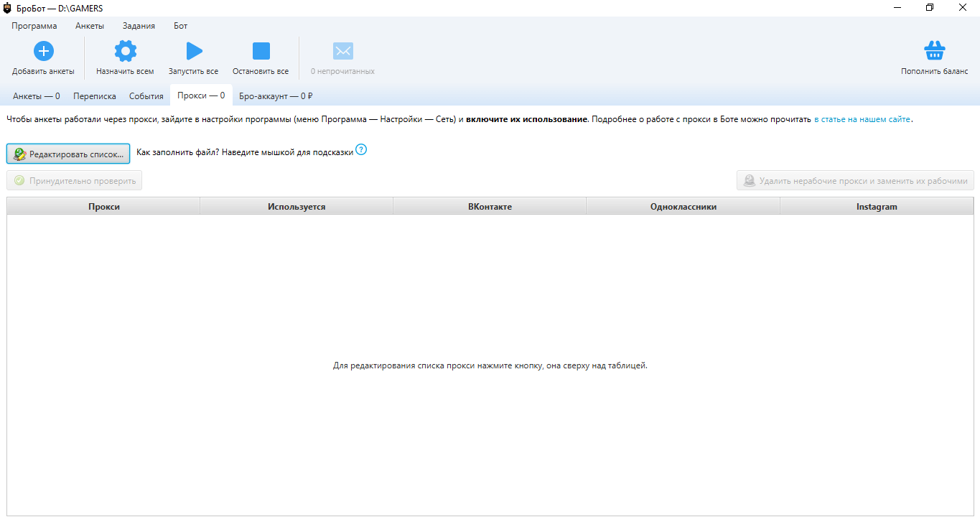980x522 pixels.
Task: Sort by the Одноклассники column header
Action: click(x=683, y=206)
